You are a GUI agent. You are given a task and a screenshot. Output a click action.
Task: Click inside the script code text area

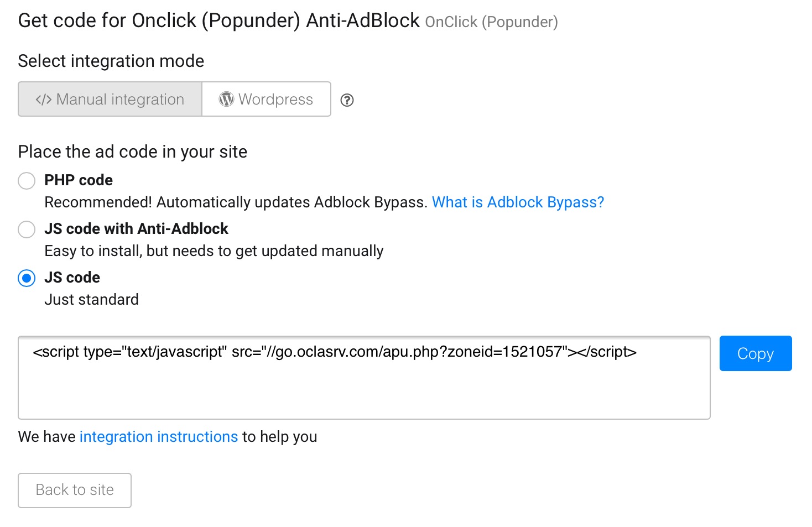coord(364,387)
